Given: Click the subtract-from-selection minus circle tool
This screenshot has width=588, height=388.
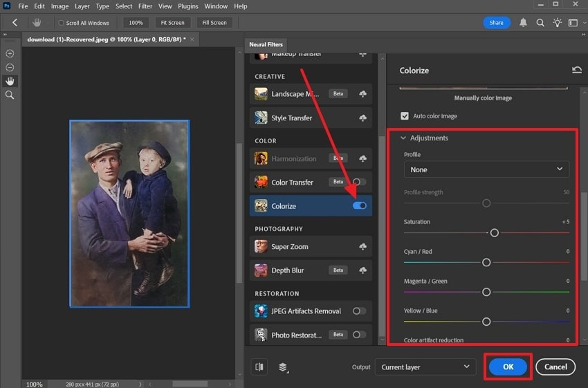Looking at the screenshot, I should [x=10, y=67].
